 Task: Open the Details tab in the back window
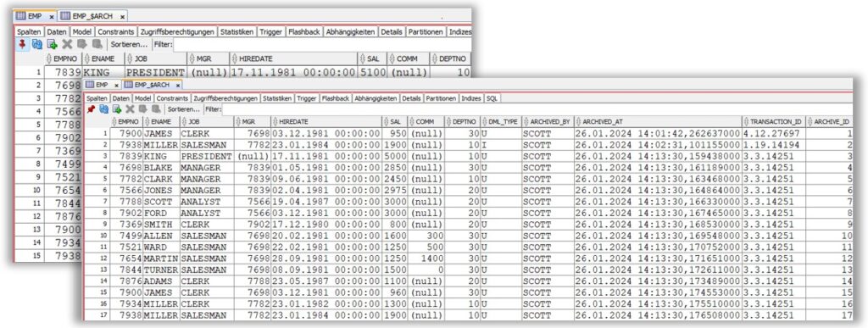coord(392,32)
